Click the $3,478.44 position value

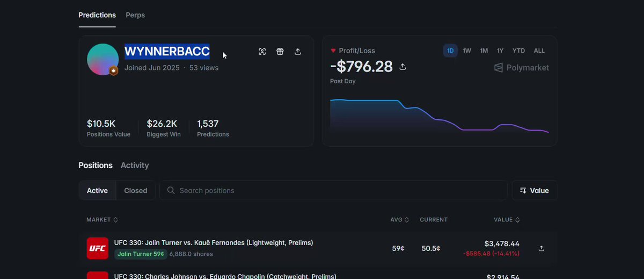[502, 244]
